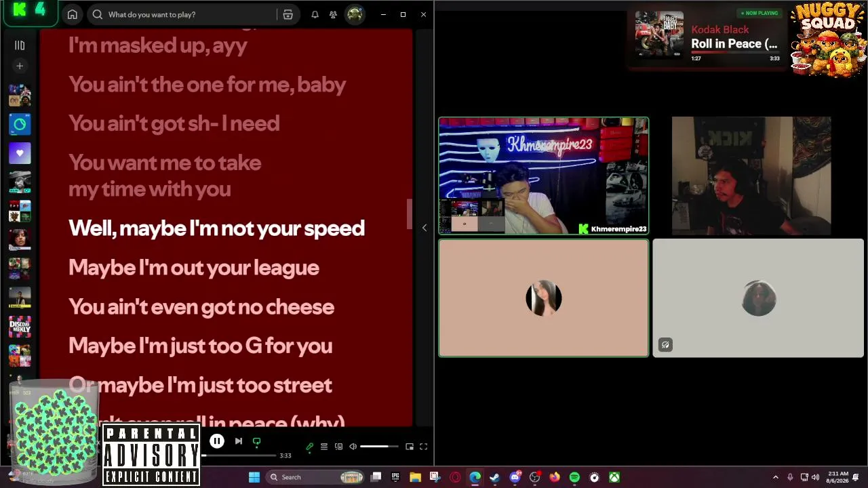
Task: Show hidden system tray icons
Action: tap(776, 477)
